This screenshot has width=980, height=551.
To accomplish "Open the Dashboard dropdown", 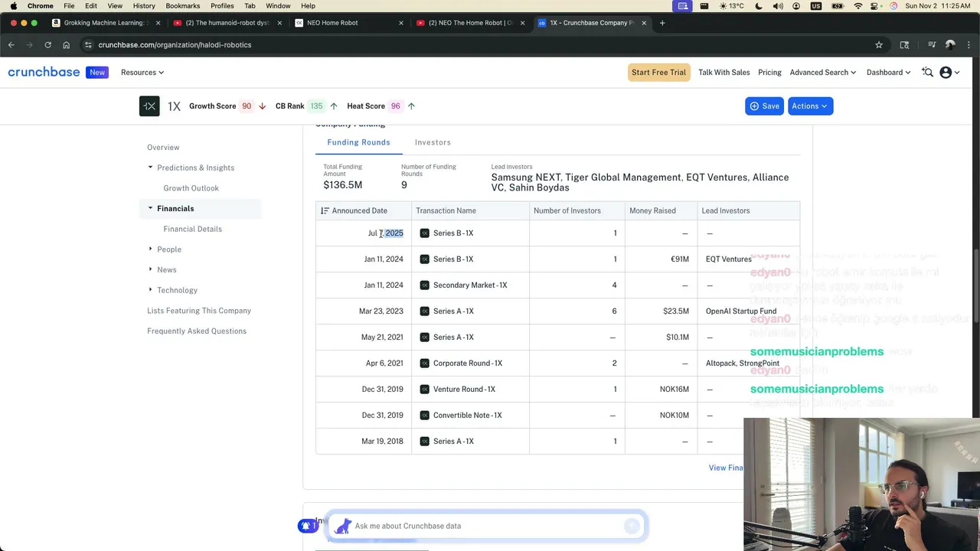I will (x=888, y=73).
